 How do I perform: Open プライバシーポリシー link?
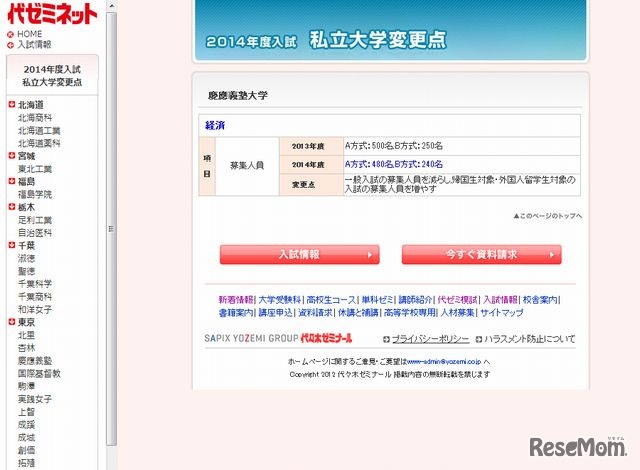tap(430, 339)
